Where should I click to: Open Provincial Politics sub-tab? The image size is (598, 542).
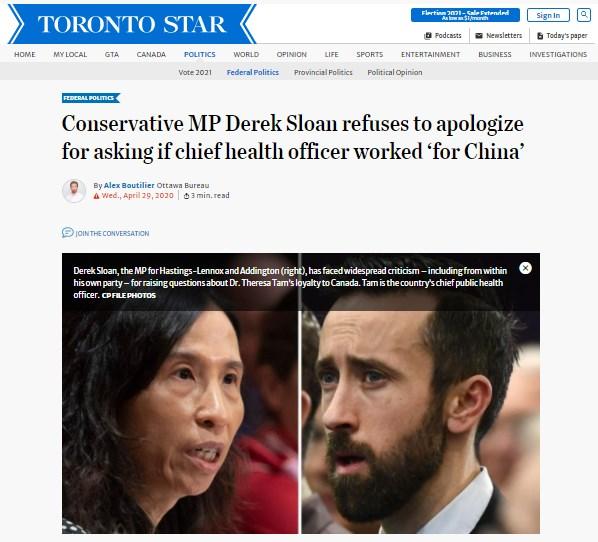[323, 72]
